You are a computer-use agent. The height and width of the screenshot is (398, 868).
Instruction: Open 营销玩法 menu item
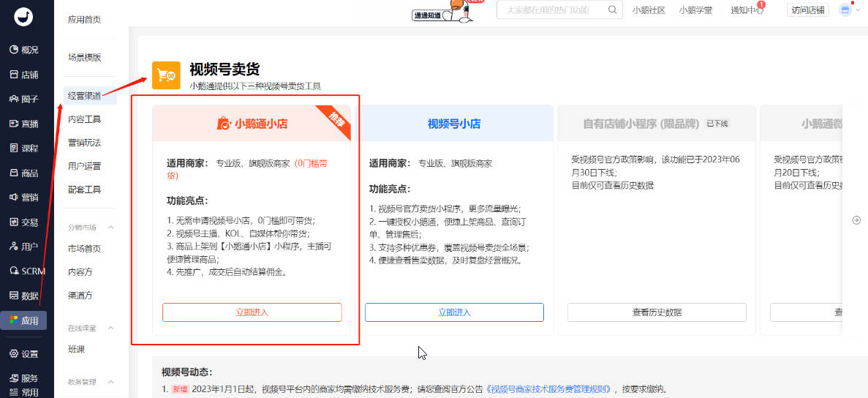(84, 143)
